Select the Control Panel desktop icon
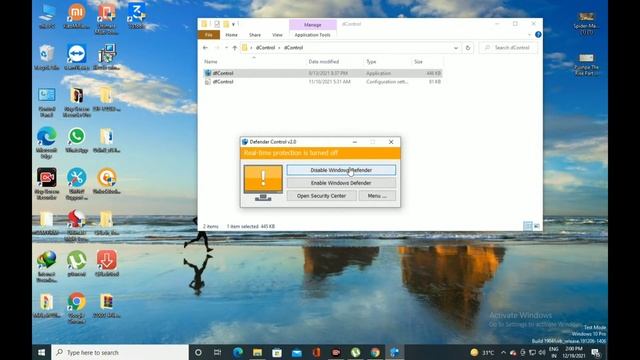 [x=47, y=102]
